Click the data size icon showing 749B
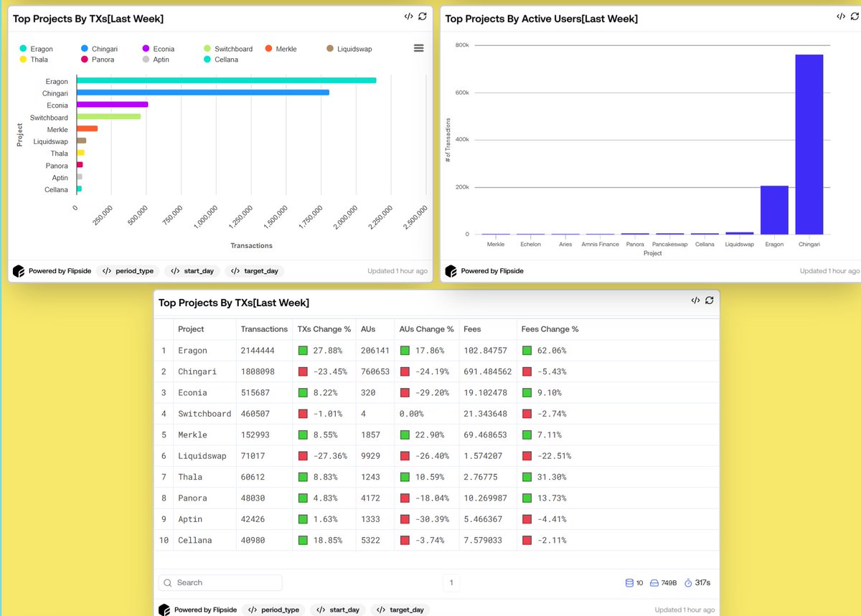This screenshot has height=616, width=861. (x=654, y=583)
